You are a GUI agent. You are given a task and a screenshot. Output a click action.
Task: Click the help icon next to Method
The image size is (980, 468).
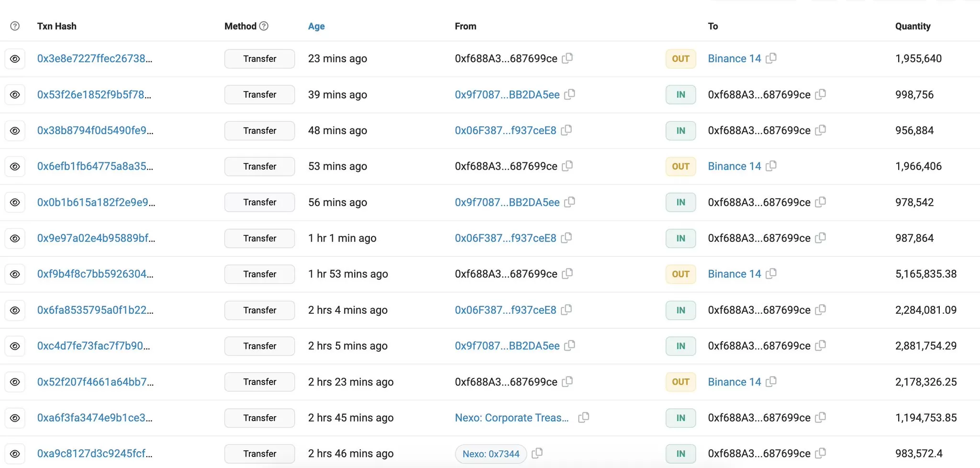[x=264, y=26]
